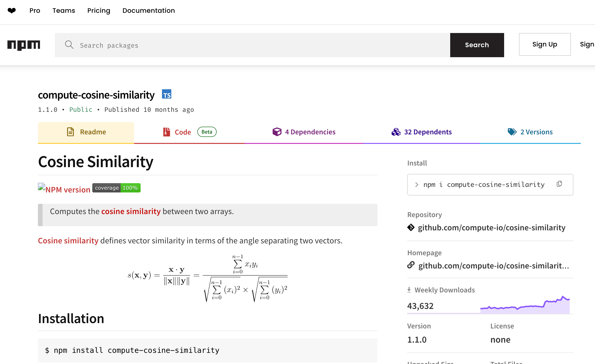Viewport: 595px width, 364px height.
Task: Open the Readme tab
Action: (86, 132)
